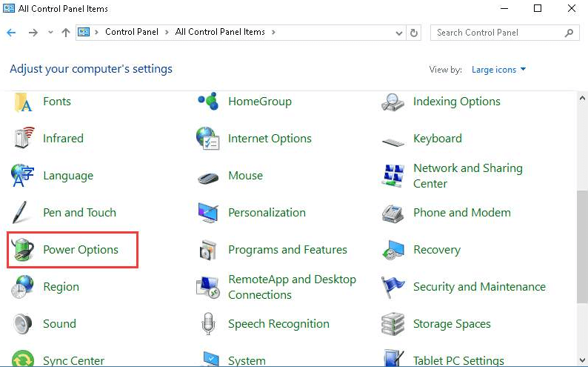
Task: Go forward with the Forward arrow
Action: point(33,33)
